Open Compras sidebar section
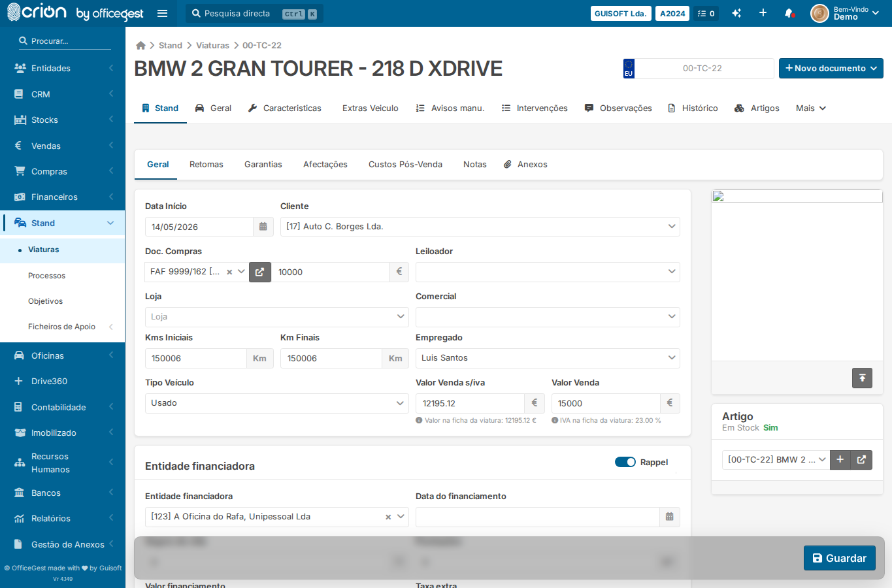Screen dimensions: 892x588 click(63, 171)
